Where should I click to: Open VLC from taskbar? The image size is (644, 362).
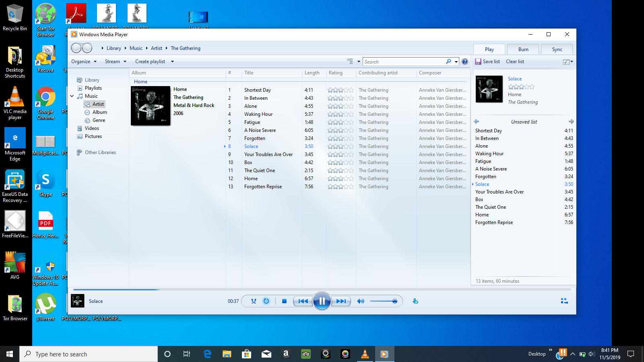click(365, 354)
